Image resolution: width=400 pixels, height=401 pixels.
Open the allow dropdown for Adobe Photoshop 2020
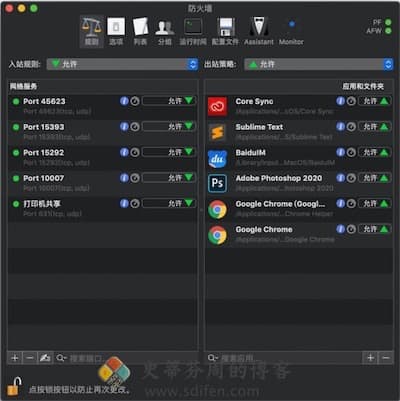point(374,178)
